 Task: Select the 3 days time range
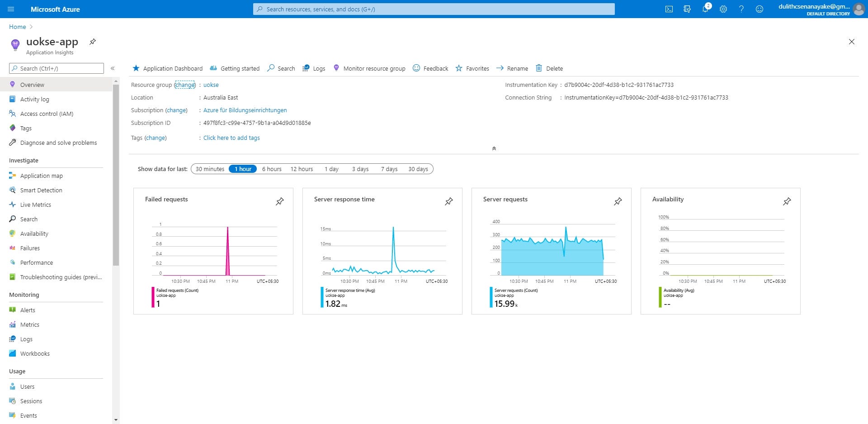click(360, 169)
